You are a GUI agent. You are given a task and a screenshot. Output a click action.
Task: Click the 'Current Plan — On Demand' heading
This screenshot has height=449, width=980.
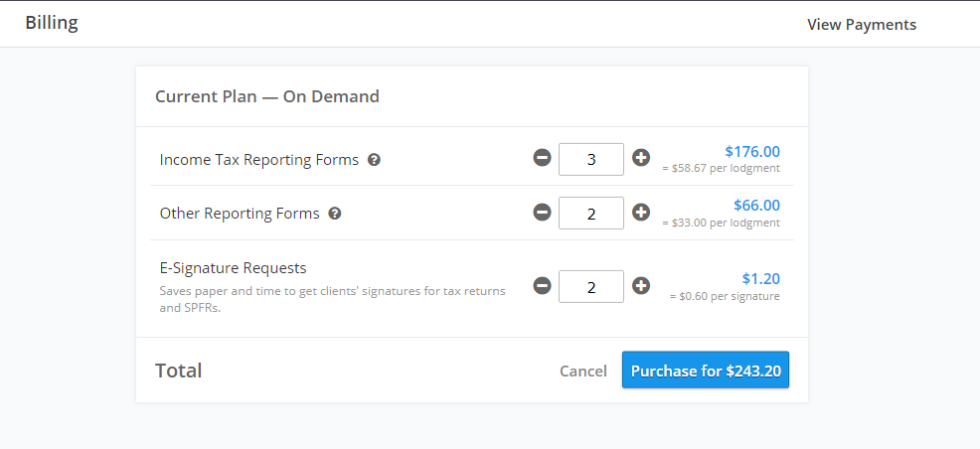pos(267,96)
